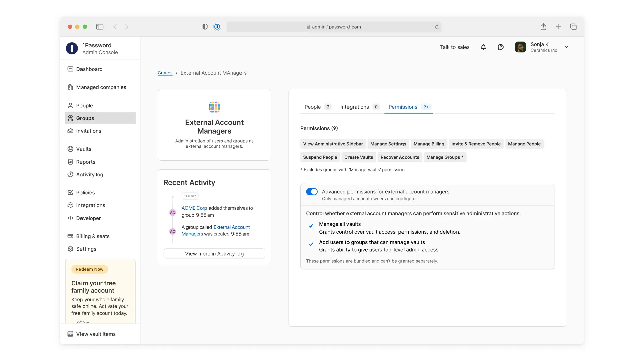The image size is (644, 362).
Task: Click the Manage Billing permission tag
Action: point(429,144)
